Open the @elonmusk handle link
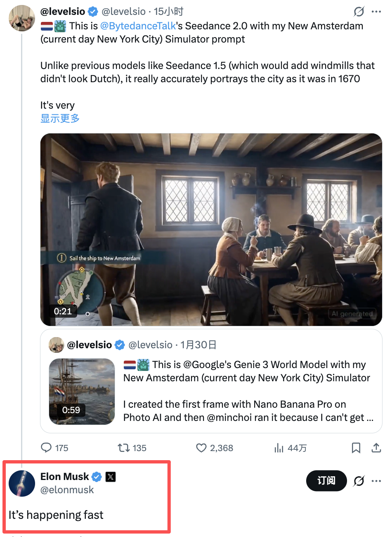The image size is (392, 537). (x=67, y=490)
